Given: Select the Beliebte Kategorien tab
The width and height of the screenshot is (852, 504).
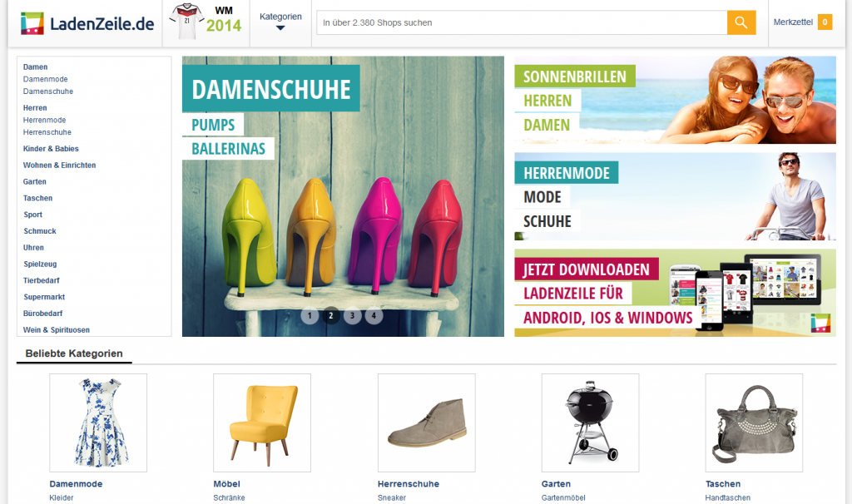Looking at the screenshot, I should tap(74, 353).
